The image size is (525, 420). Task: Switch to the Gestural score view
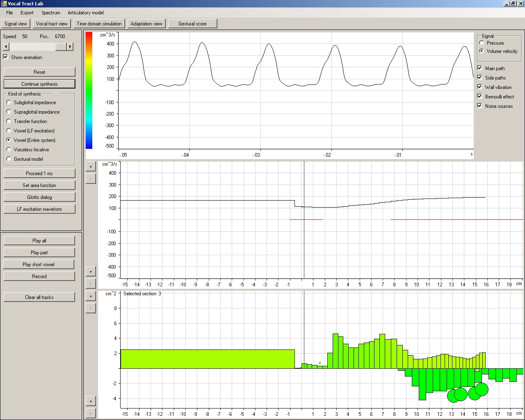tap(192, 24)
